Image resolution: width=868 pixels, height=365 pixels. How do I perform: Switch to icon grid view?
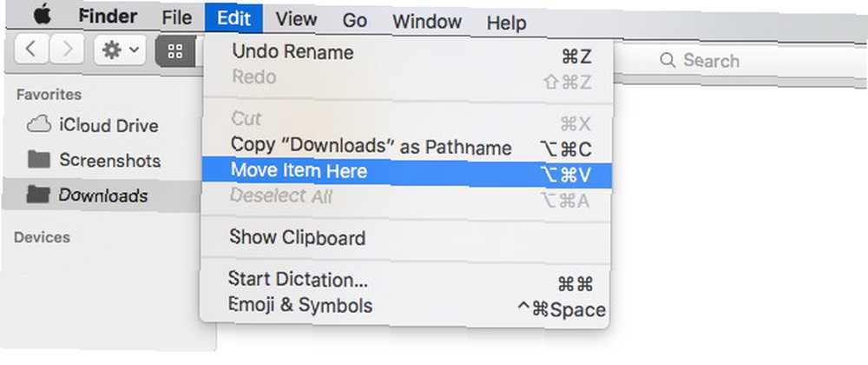pyautogui.click(x=175, y=51)
